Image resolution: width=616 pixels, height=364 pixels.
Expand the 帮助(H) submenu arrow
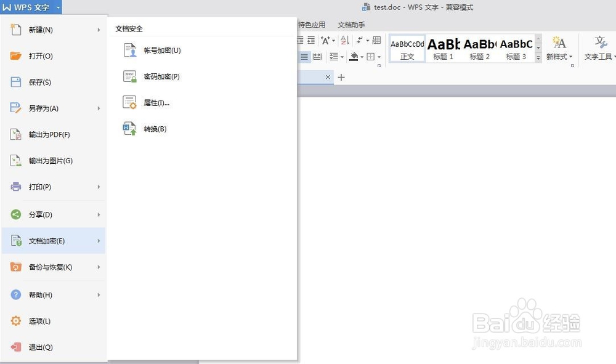click(99, 294)
